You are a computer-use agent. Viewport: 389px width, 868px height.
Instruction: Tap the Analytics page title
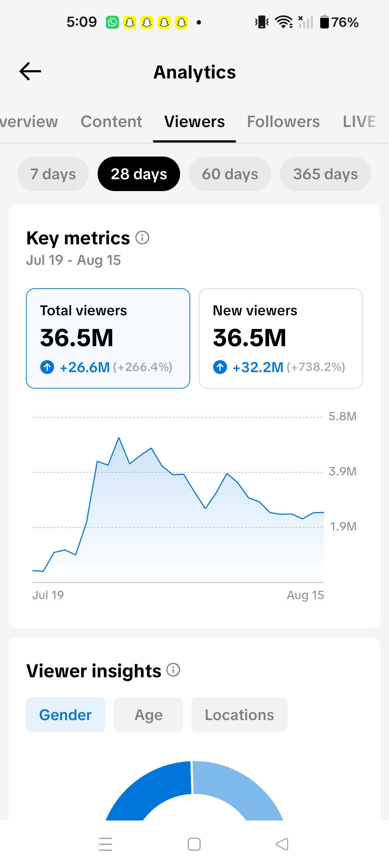pos(194,72)
